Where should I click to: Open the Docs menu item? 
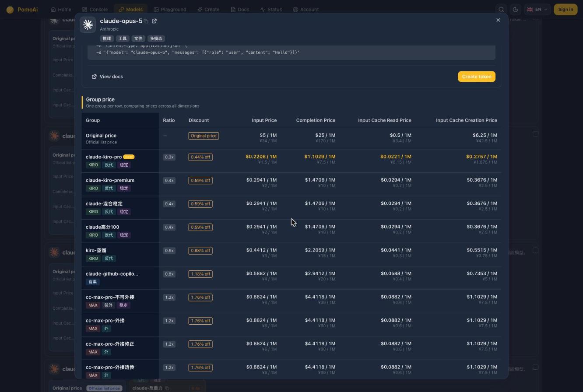[240, 9]
